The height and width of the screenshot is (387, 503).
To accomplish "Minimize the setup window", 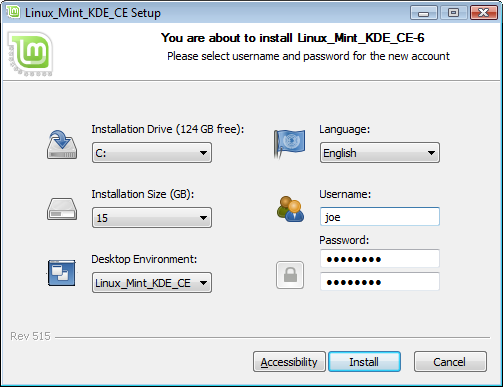I will (x=424, y=13).
